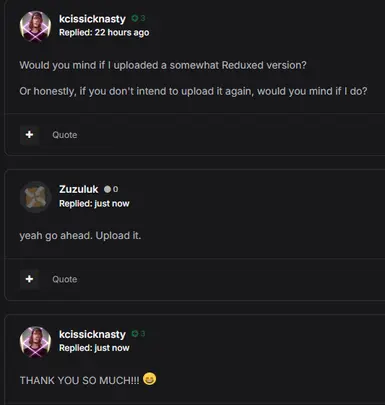Open kcissicknasty's avatar in the last post
This screenshot has width=385, height=405.
point(35,342)
